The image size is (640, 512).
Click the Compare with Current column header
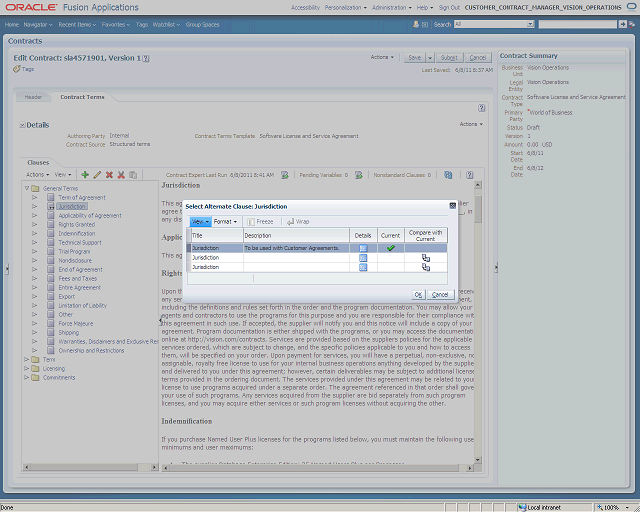[426, 235]
